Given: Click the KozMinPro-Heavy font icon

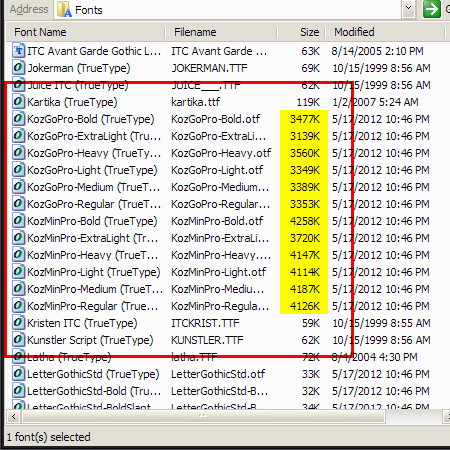Looking at the screenshot, I should [19, 255].
